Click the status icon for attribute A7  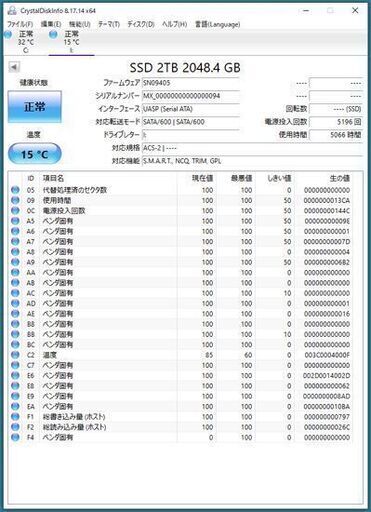click(x=15, y=241)
